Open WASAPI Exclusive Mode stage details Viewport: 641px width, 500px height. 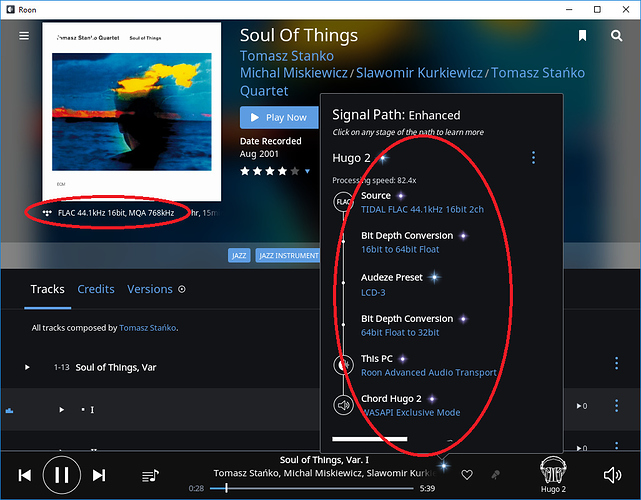pos(411,413)
